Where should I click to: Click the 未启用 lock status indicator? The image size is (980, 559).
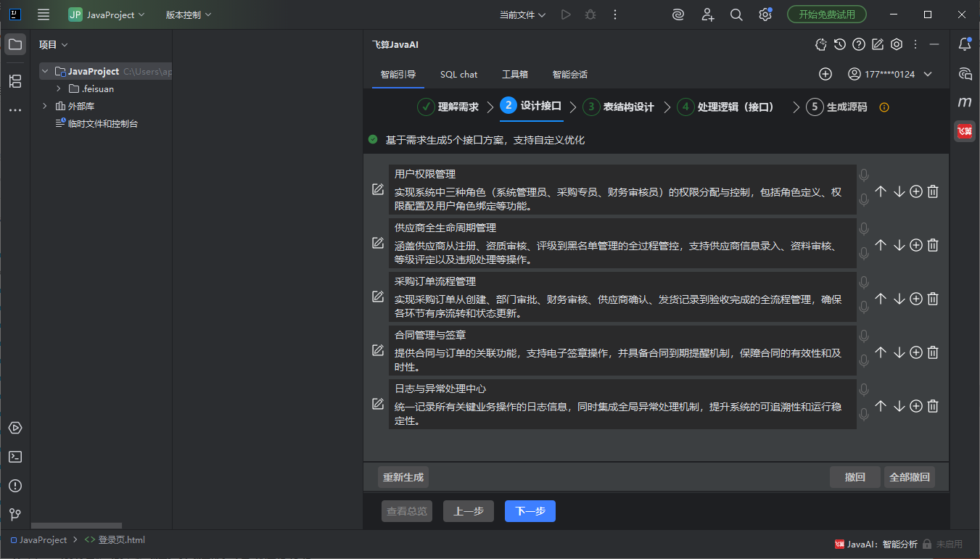tap(942, 544)
